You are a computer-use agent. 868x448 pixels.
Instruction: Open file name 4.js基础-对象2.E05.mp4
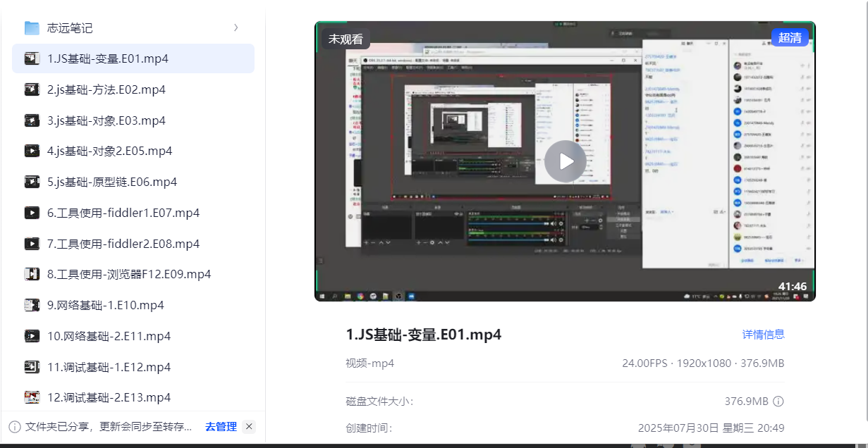pos(110,151)
